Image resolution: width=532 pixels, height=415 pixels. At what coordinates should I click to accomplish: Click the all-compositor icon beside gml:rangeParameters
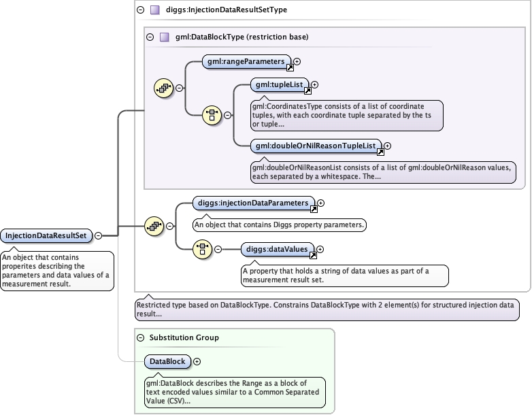pos(163,88)
